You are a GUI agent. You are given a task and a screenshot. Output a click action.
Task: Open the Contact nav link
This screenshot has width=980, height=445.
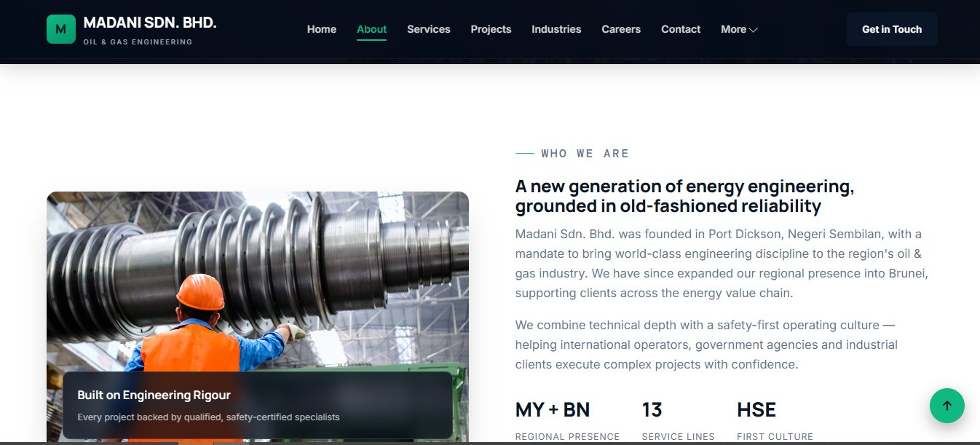pos(681,29)
